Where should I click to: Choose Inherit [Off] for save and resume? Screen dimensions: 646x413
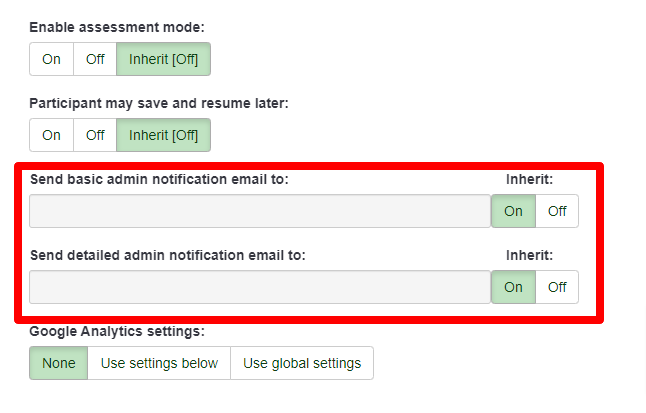(x=163, y=135)
